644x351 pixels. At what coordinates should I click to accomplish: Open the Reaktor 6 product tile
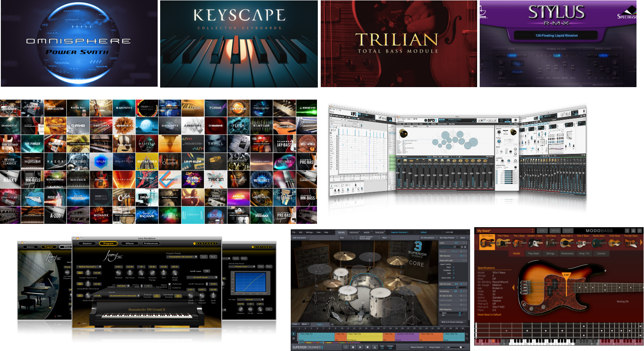(193, 125)
